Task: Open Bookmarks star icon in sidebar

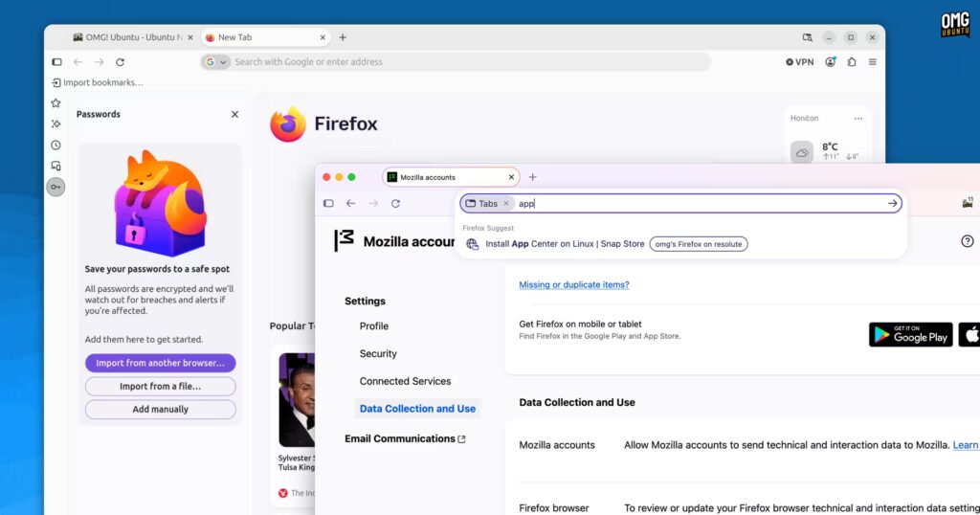Action: pos(56,103)
